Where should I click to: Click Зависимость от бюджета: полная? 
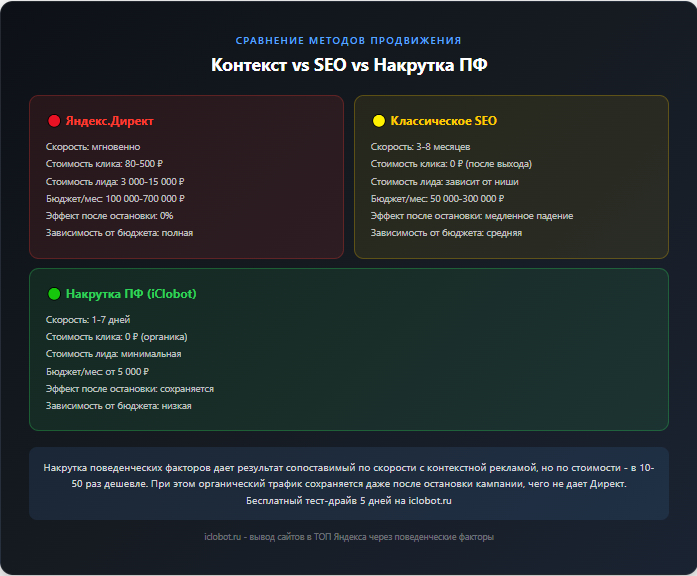point(120,233)
